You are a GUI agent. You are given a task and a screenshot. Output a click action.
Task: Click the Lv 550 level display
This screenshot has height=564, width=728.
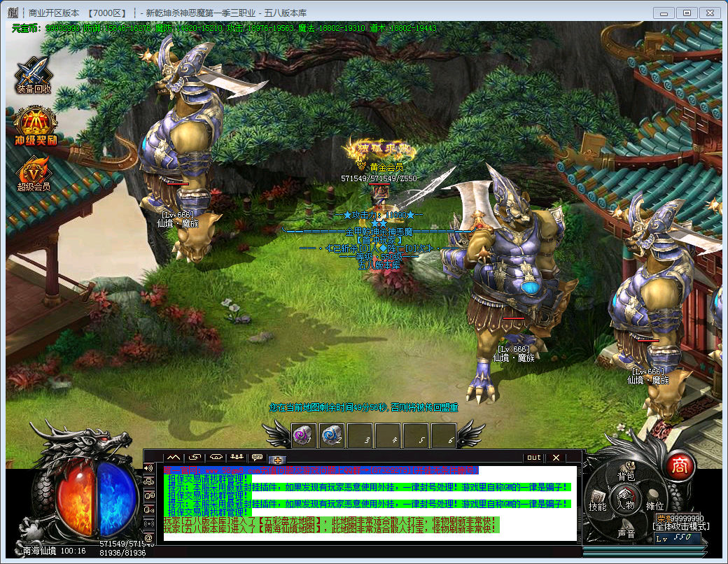pos(678,539)
